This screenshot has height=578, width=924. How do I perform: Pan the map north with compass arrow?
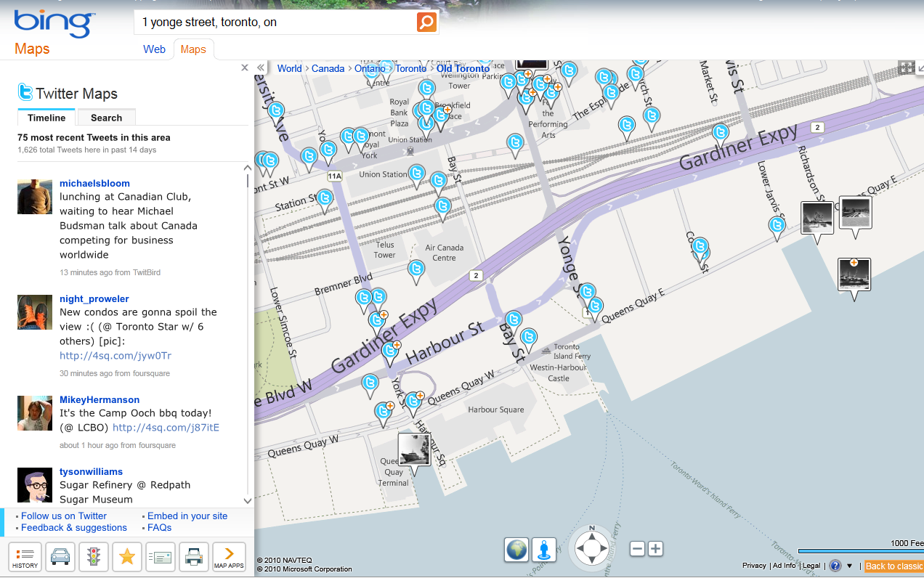click(x=592, y=537)
